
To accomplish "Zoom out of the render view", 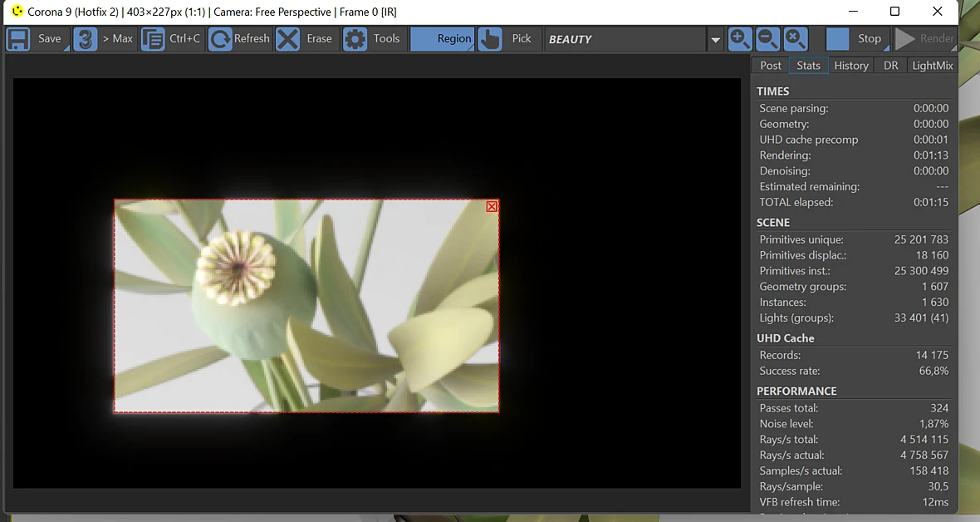I will point(767,39).
